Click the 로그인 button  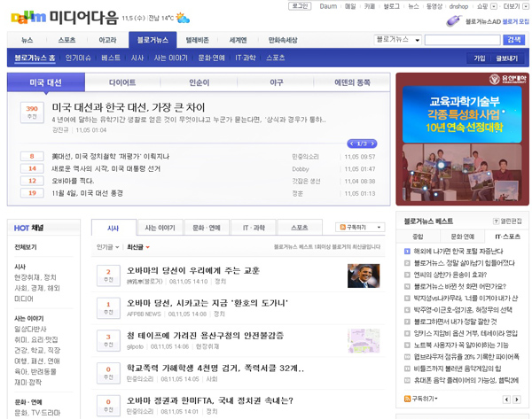[300, 6]
